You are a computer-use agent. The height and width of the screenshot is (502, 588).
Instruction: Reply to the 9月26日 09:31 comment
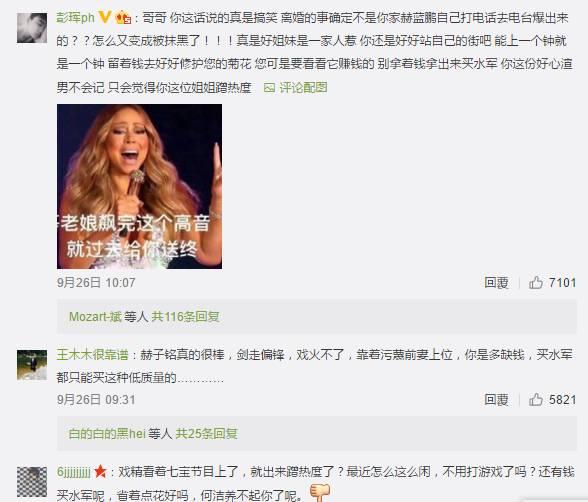496,400
